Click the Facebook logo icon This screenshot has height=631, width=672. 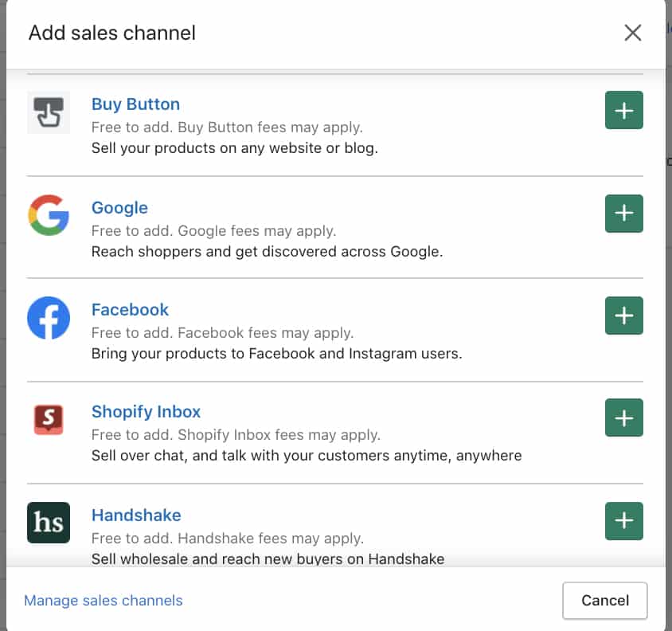click(49, 318)
